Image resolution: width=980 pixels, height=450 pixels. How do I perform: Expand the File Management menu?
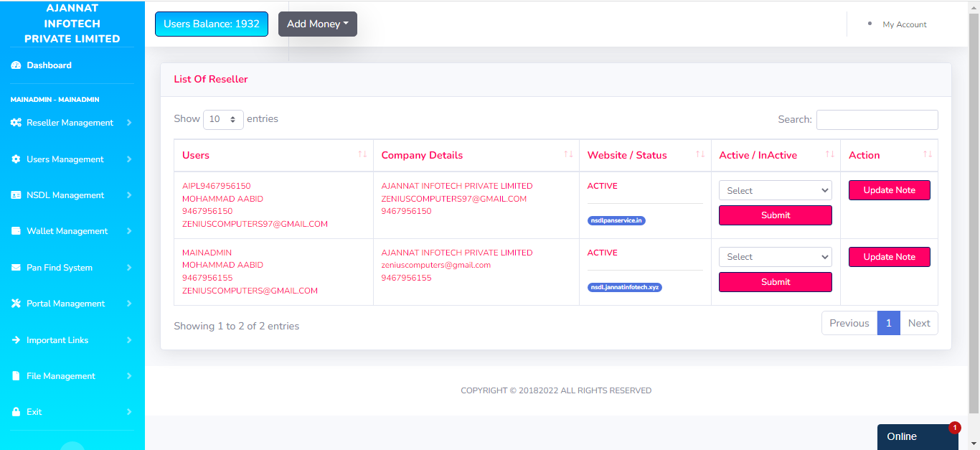tap(72, 376)
